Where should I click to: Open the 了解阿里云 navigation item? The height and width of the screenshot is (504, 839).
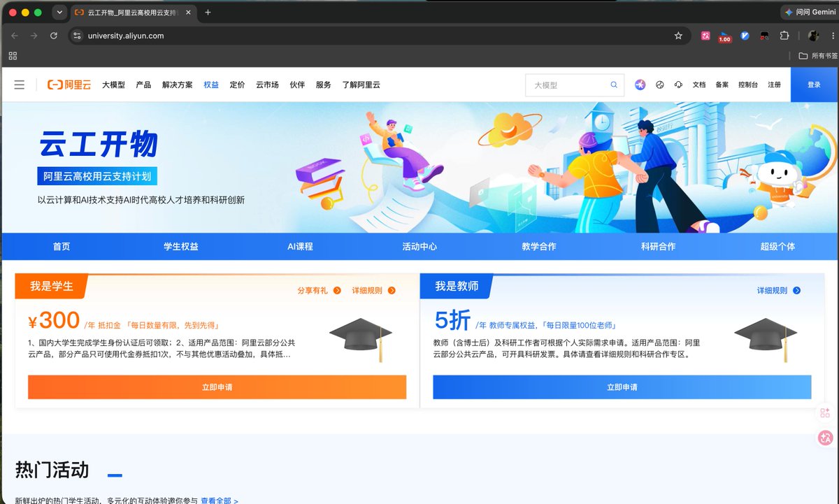[x=361, y=85]
